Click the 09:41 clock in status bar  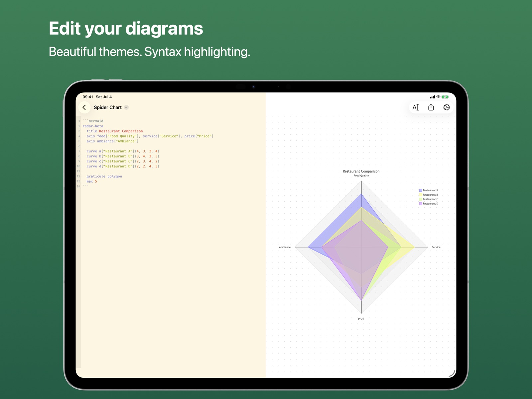[88, 97]
